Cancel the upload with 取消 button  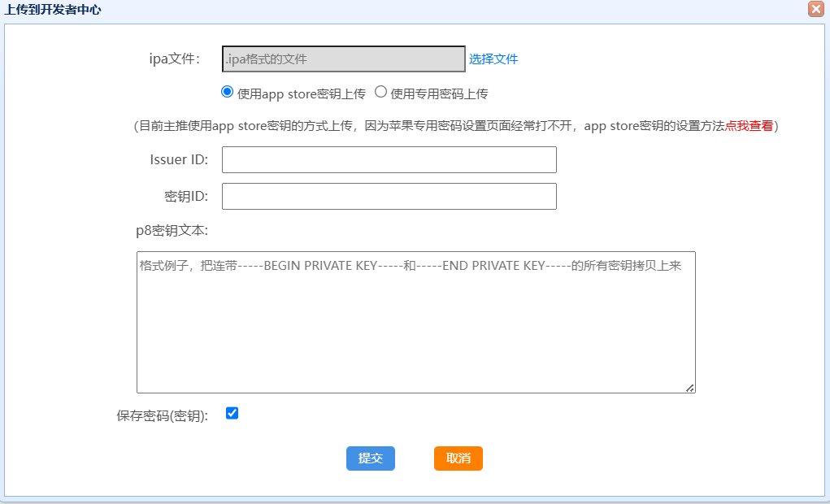458,458
